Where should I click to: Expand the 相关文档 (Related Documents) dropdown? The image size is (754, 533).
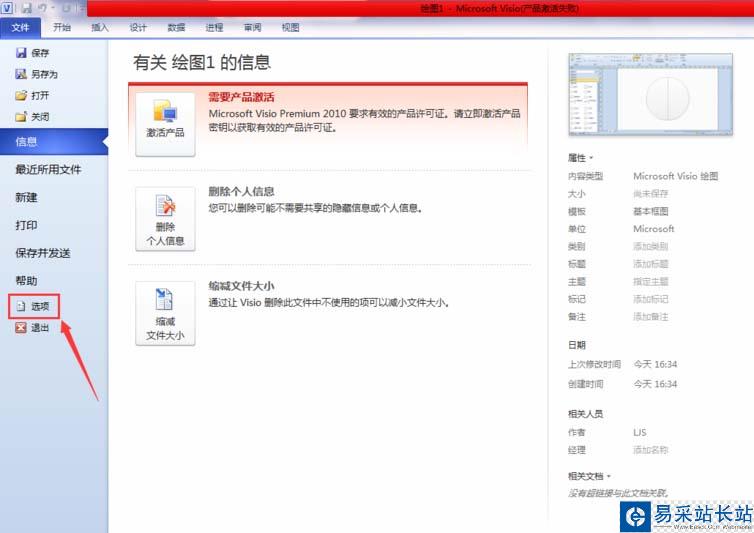[590, 476]
